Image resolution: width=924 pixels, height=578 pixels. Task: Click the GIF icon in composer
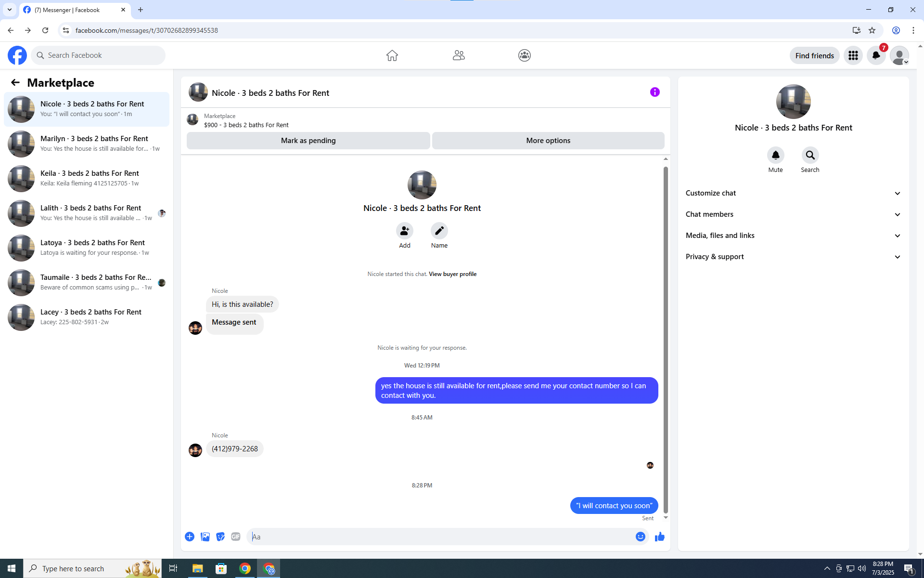coord(235,537)
